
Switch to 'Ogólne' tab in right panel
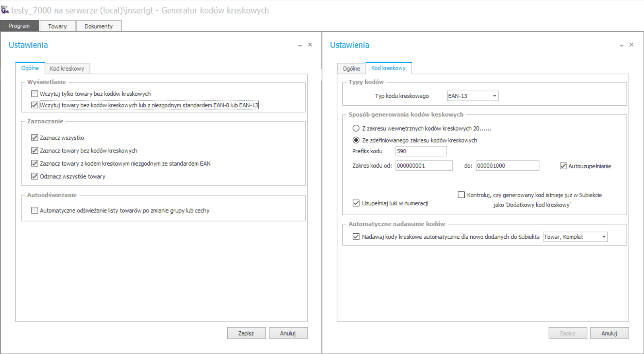point(351,69)
